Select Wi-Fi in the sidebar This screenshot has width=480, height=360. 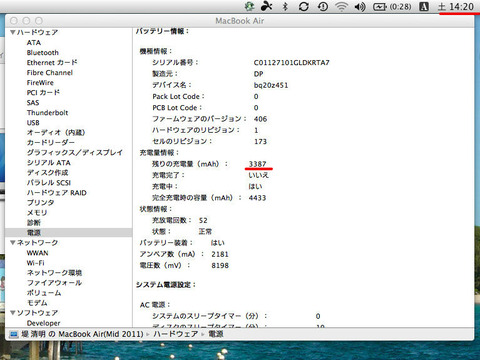(35, 263)
